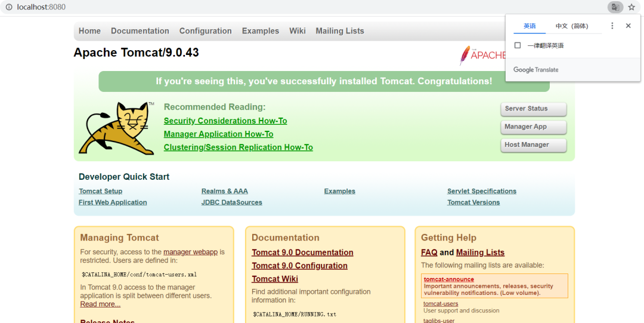Select the 英语 tab in translate popup

click(530, 26)
